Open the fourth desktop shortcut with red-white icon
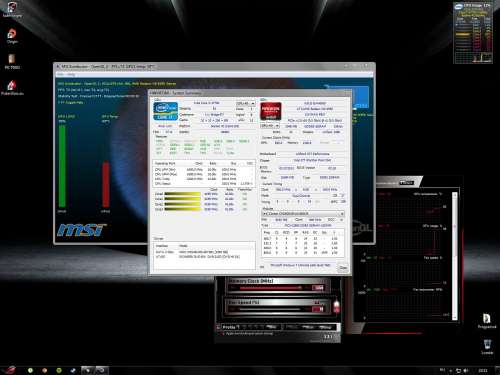This screenshot has height=375, width=500. (x=12, y=88)
